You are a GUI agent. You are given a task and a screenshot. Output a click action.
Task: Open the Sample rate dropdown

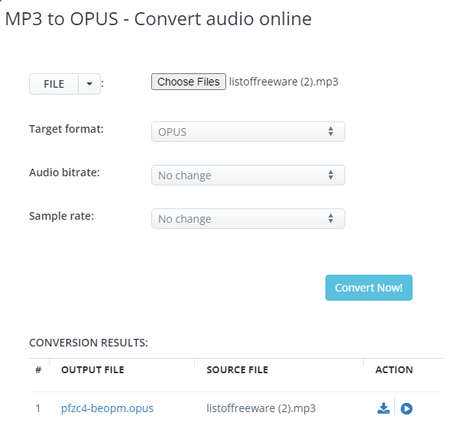pos(248,219)
